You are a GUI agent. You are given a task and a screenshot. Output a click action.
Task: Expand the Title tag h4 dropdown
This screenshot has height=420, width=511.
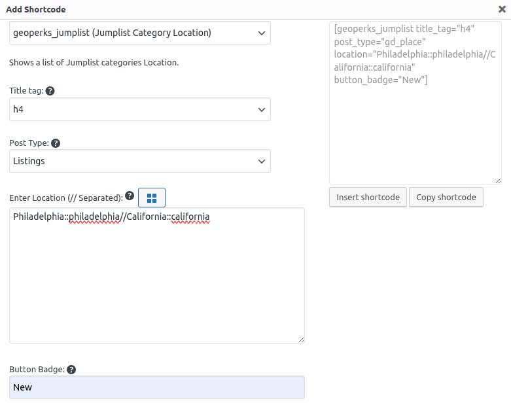pos(140,110)
